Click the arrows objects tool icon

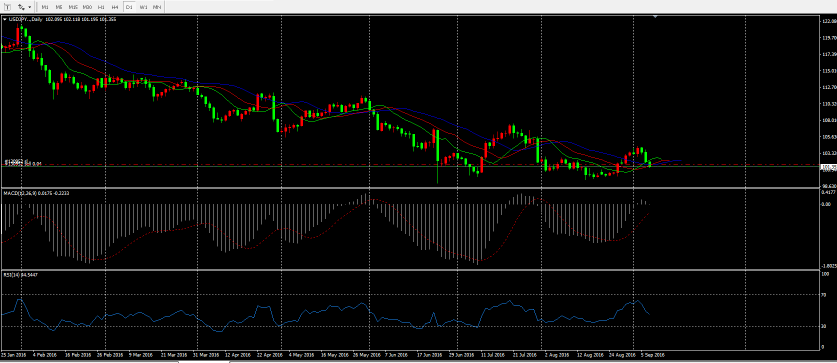[20, 7]
